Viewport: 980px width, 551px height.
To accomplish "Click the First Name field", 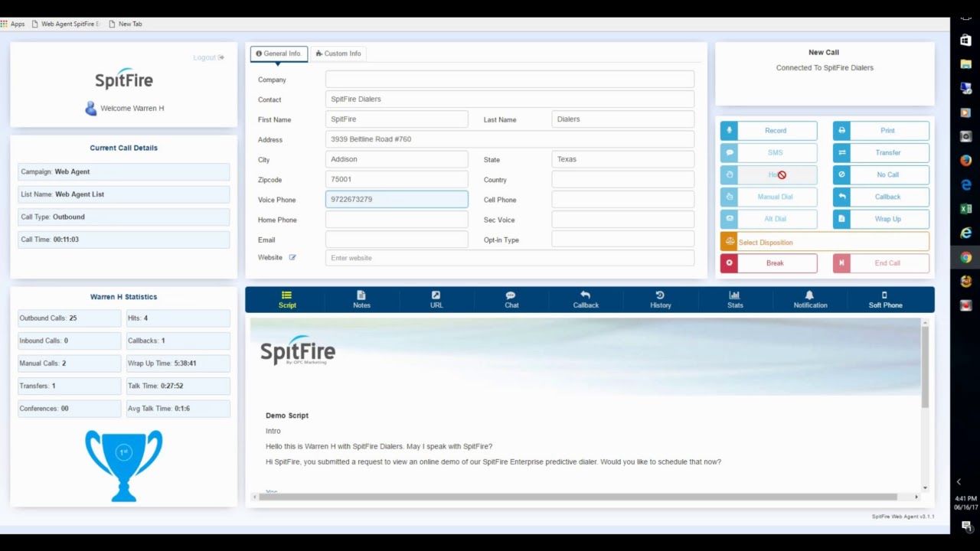I will click(x=397, y=119).
